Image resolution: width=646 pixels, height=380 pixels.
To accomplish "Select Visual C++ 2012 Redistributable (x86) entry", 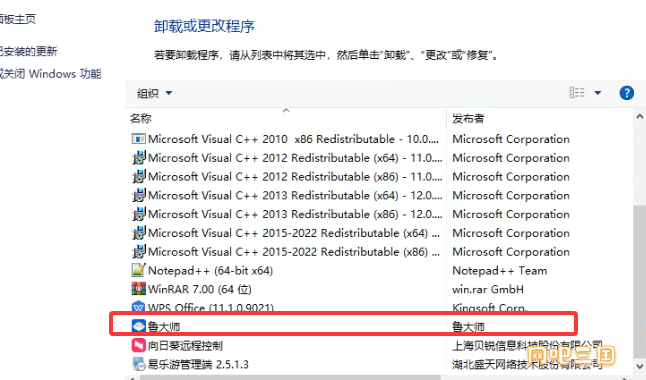I will (x=295, y=177).
